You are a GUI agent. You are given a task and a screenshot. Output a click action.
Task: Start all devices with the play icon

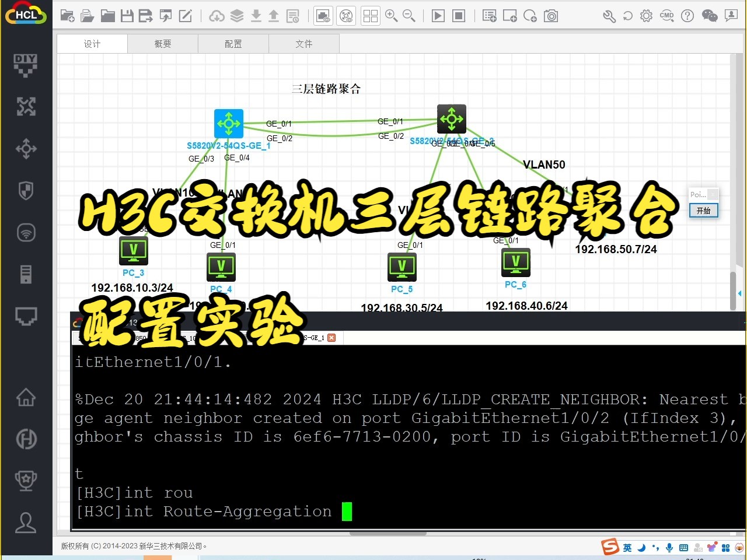pos(437,16)
